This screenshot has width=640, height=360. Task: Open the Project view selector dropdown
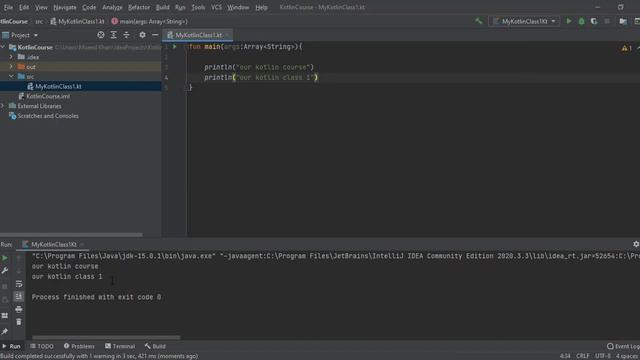20,35
